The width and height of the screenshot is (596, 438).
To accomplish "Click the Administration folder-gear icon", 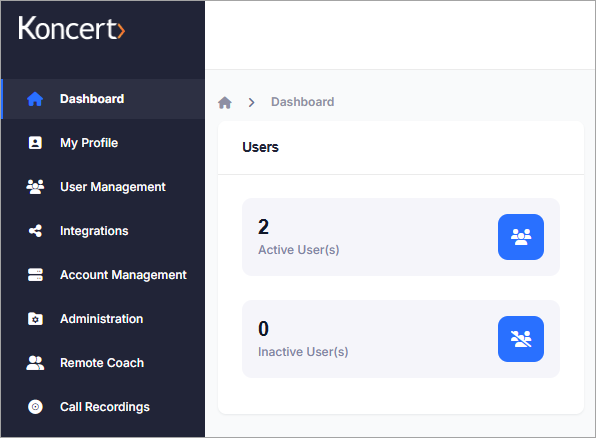I will (35, 319).
